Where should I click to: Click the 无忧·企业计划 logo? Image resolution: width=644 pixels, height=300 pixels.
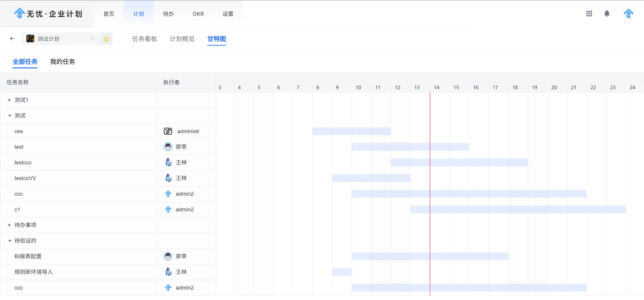click(x=48, y=13)
